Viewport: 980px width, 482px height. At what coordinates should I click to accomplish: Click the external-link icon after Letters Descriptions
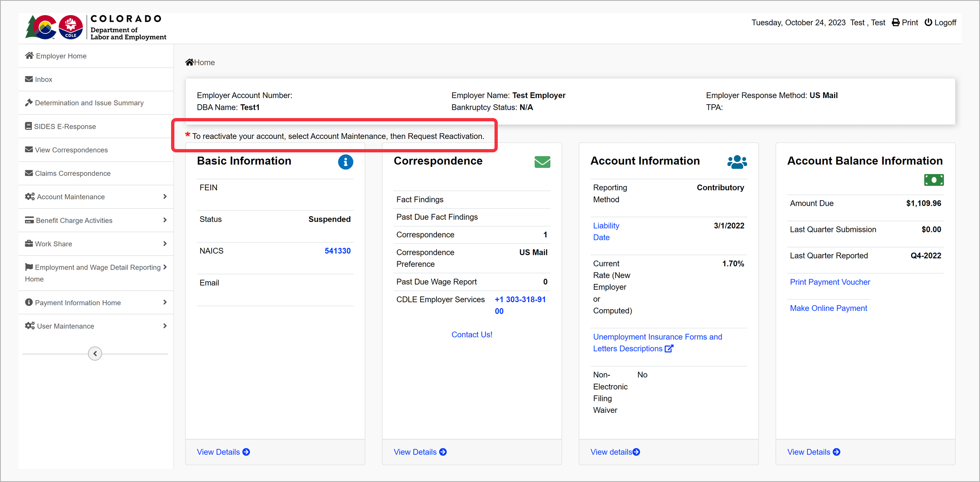(669, 348)
